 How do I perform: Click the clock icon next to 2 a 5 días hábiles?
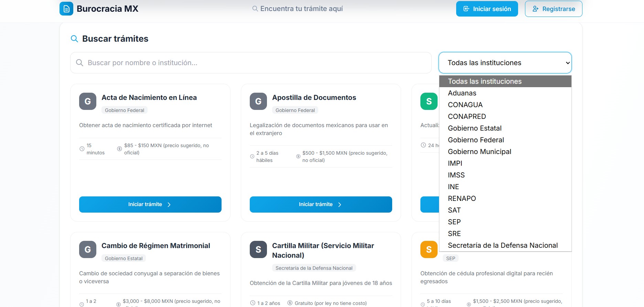tap(252, 156)
